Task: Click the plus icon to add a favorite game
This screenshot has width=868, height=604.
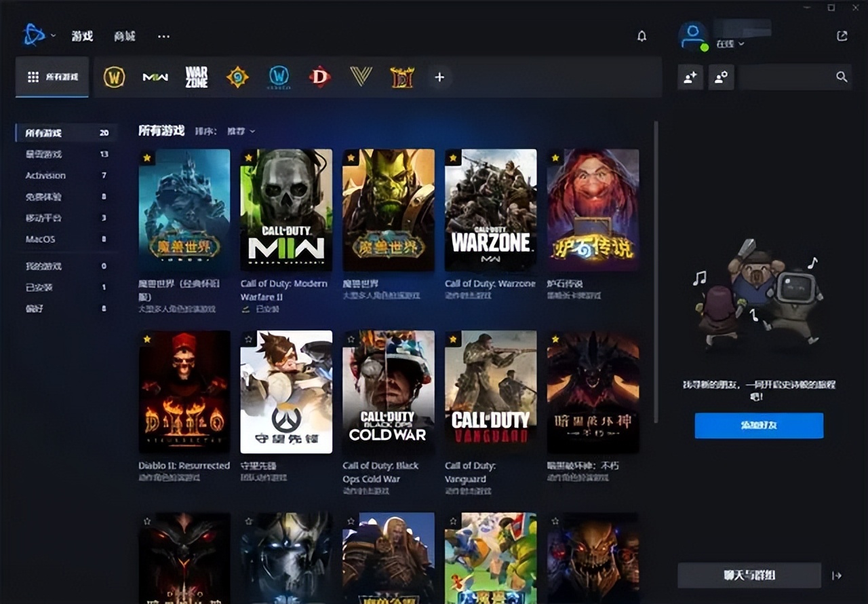Action: (439, 77)
